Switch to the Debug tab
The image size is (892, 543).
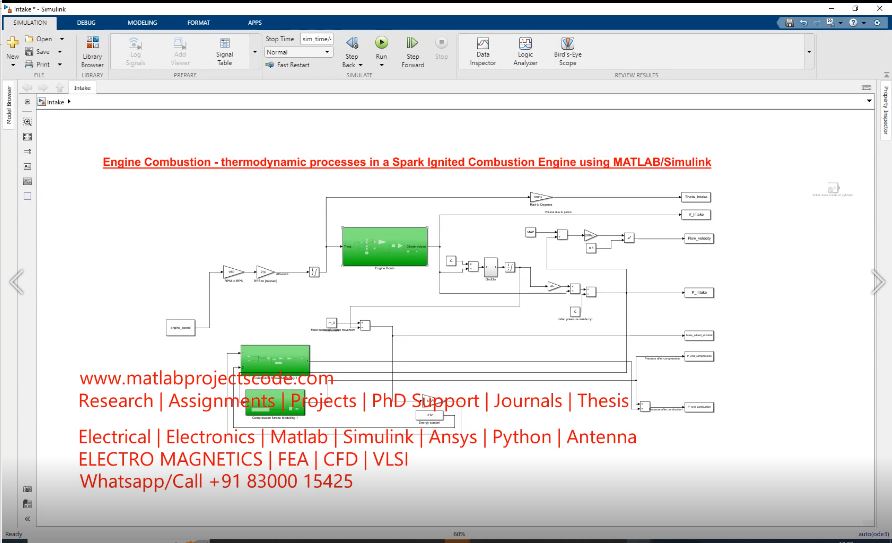click(x=86, y=21)
